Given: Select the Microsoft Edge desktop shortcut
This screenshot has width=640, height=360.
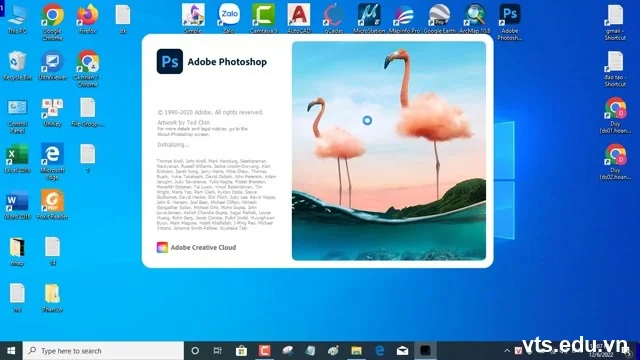Looking at the screenshot, I should (x=52, y=162).
